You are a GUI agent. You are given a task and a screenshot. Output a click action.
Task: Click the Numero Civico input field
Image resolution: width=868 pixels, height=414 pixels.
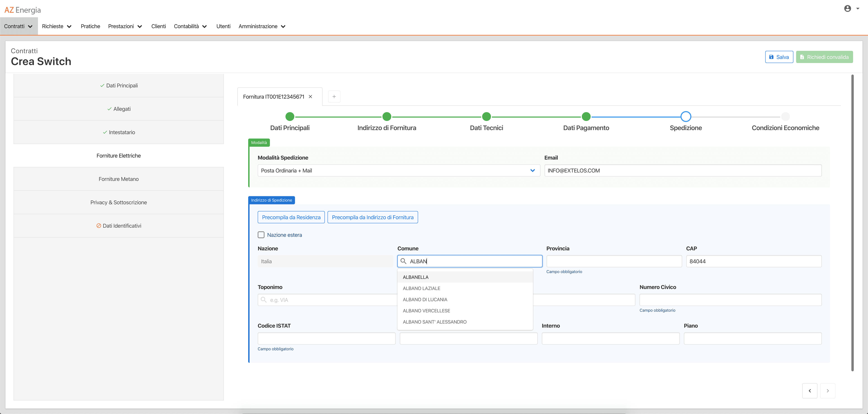click(x=731, y=300)
